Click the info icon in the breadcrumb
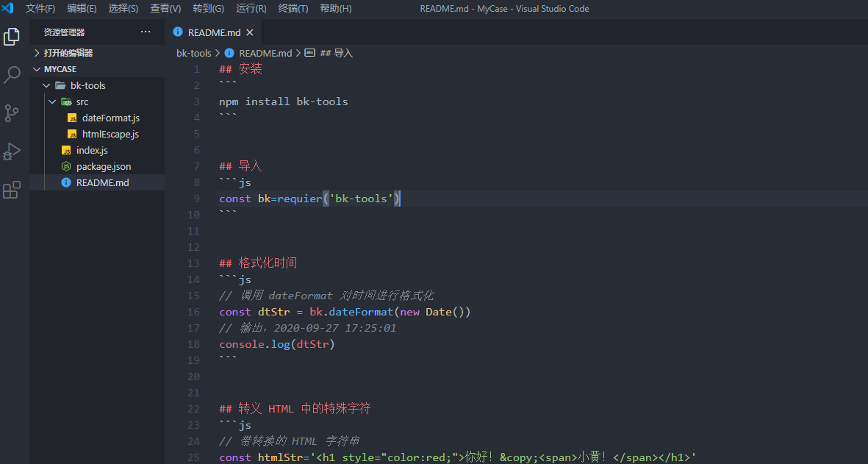This screenshot has height=464, width=868. click(229, 53)
